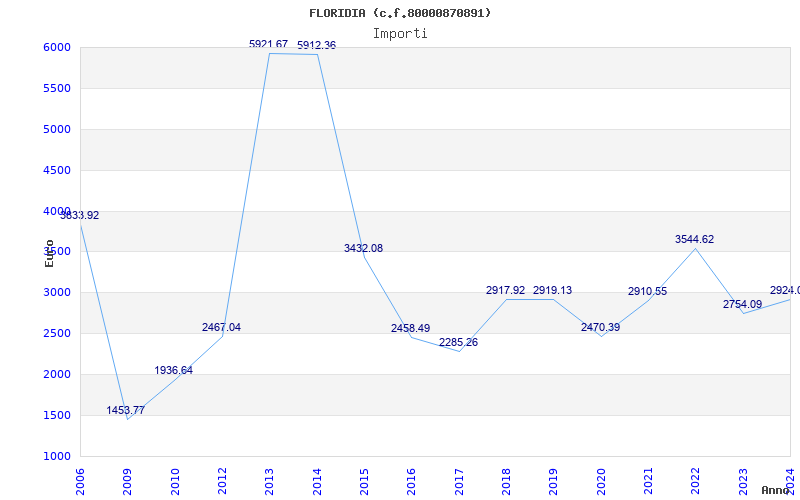Click the 2910.55 data label
The height and width of the screenshot is (500, 800).
(x=647, y=291)
